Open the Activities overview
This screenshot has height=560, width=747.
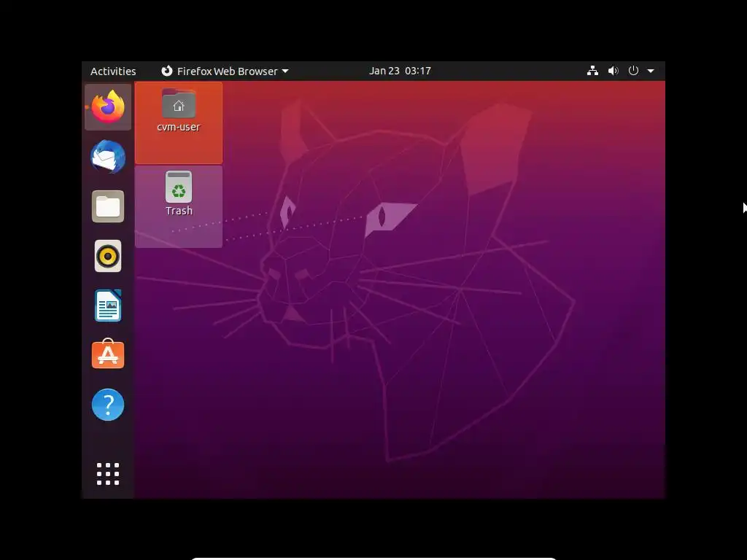113,71
